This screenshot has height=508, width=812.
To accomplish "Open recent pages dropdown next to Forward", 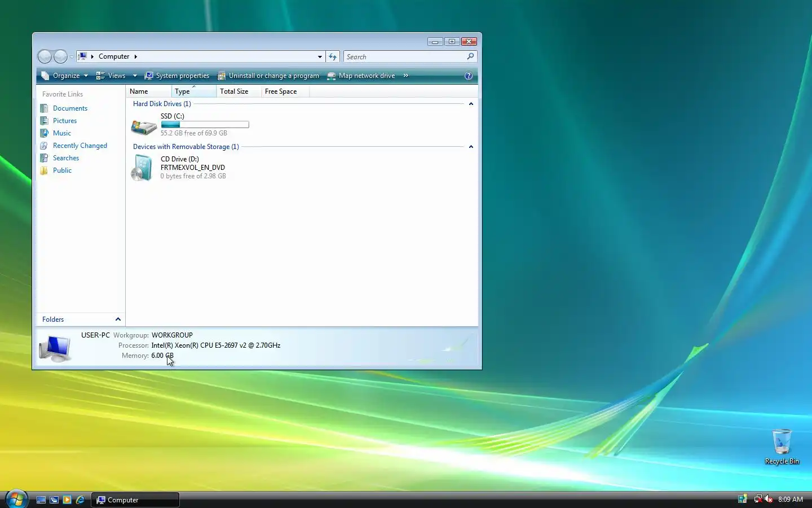I will click(x=72, y=57).
